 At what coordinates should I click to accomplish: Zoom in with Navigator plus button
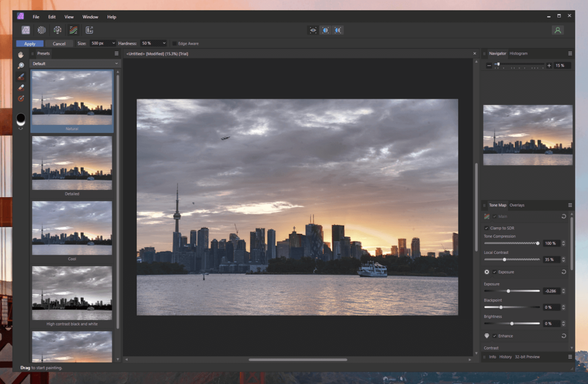549,66
